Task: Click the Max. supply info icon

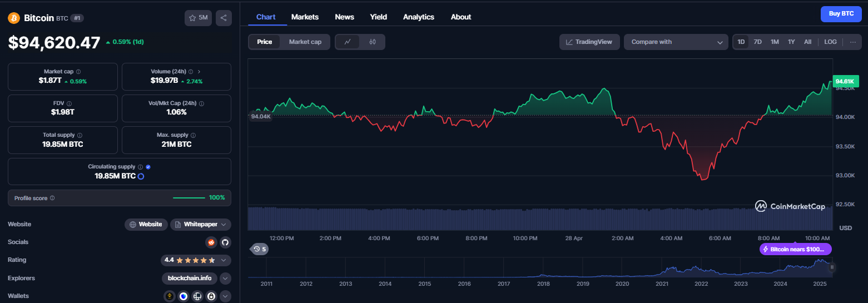Action: point(194,135)
